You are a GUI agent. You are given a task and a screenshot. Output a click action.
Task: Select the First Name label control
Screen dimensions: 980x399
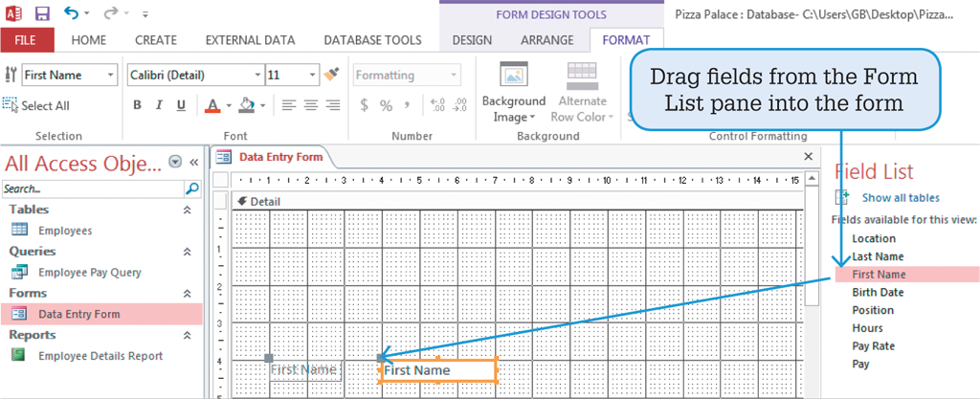(305, 370)
